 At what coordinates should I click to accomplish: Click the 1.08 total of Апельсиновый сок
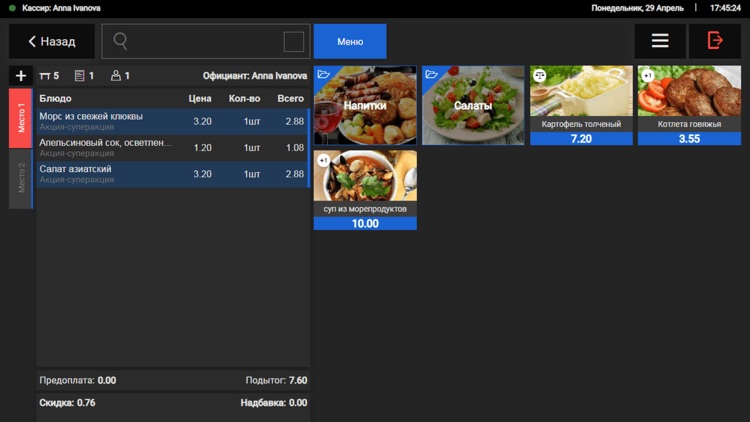click(295, 148)
